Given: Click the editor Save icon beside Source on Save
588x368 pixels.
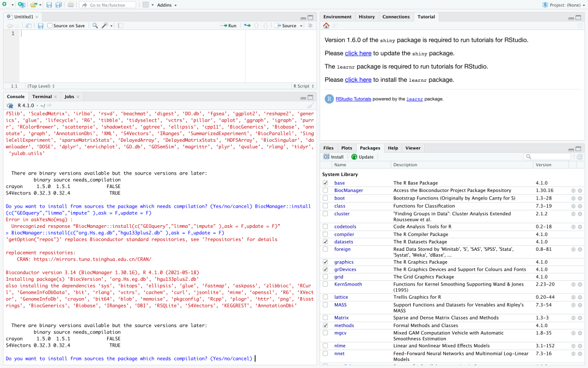Looking at the screenshot, I should pos(40,26).
